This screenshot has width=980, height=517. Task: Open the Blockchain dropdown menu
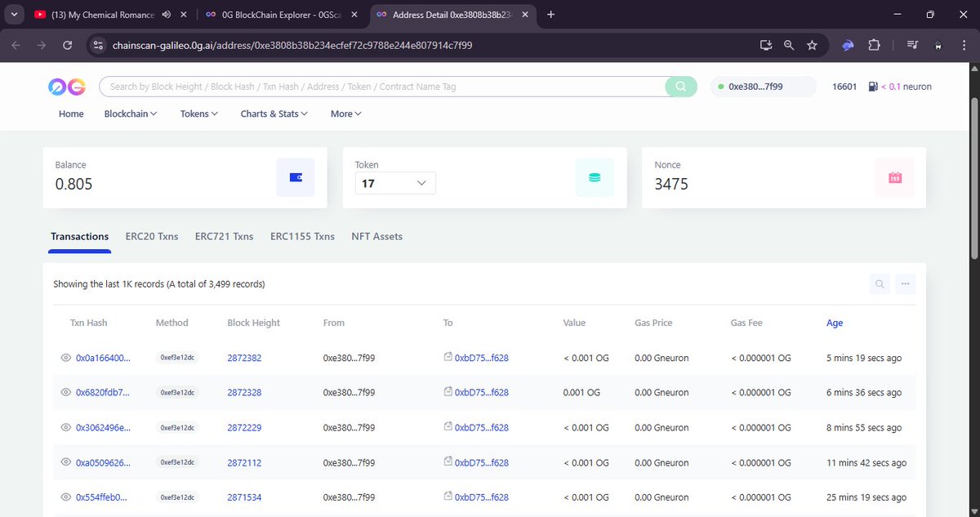[130, 114]
